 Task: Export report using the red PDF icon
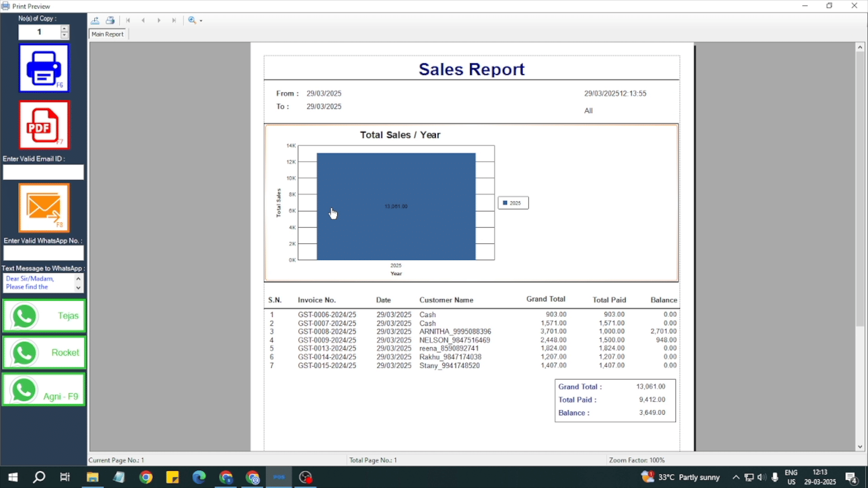pyautogui.click(x=44, y=125)
